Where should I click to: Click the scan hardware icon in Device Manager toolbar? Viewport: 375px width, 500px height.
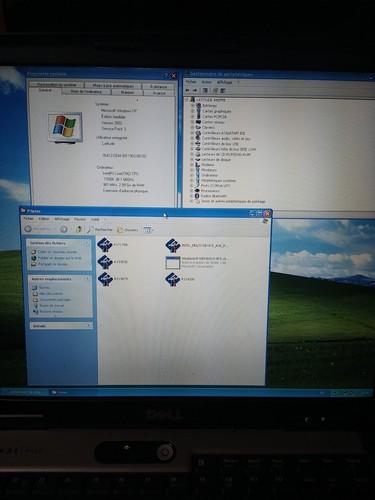(223, 91)
